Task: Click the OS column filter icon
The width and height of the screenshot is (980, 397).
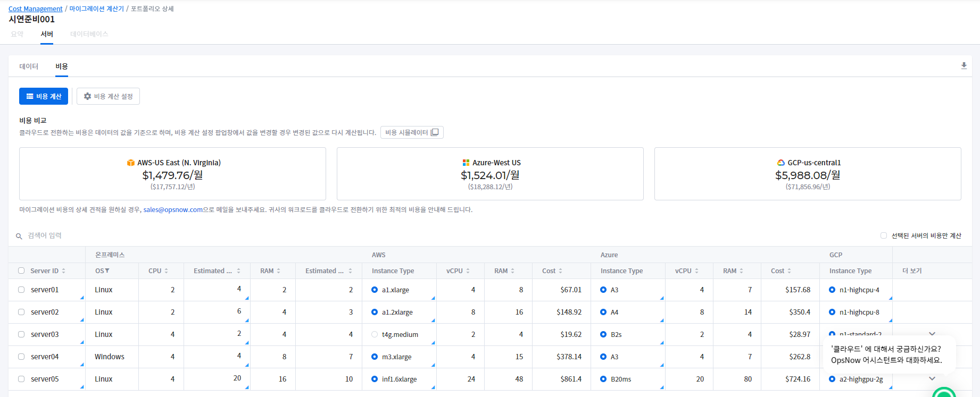Action: coord(107,271)
